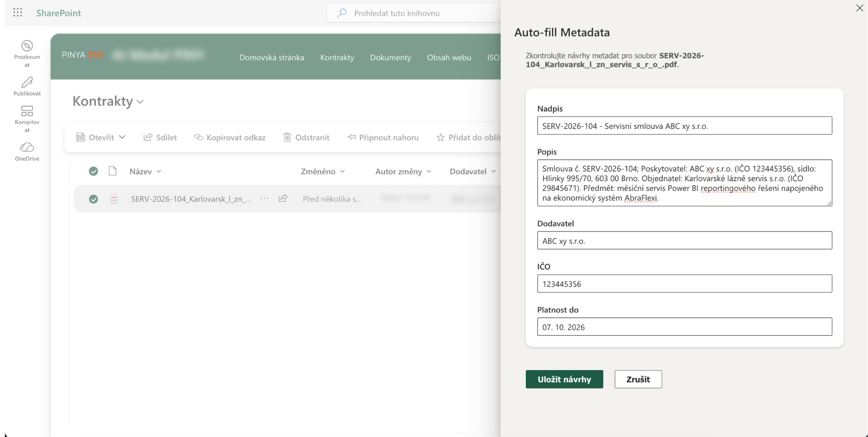Click into the Nadpis field
Screen dimensions: 868x437
point(685,126)
